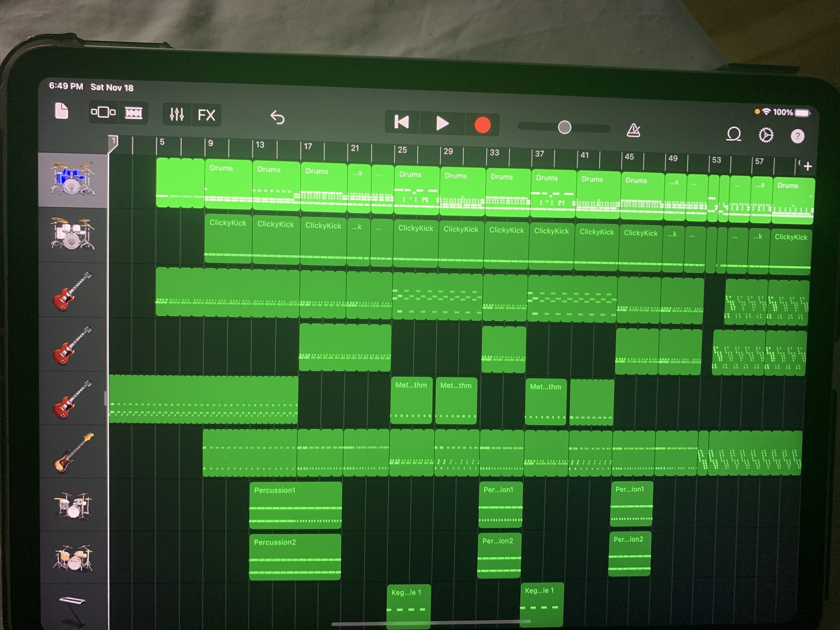Image resolution: width=840 pixels, height=630 pixels.
Task: Select the Drums region at bar 41
Action: [597, 195]
